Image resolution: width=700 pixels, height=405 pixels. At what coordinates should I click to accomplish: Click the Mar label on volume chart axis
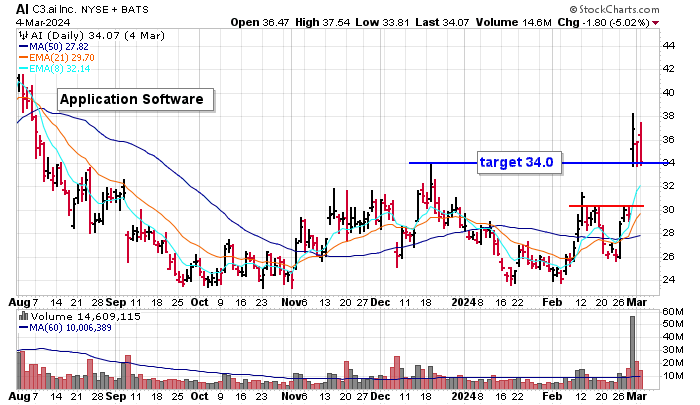coord(637,396)
